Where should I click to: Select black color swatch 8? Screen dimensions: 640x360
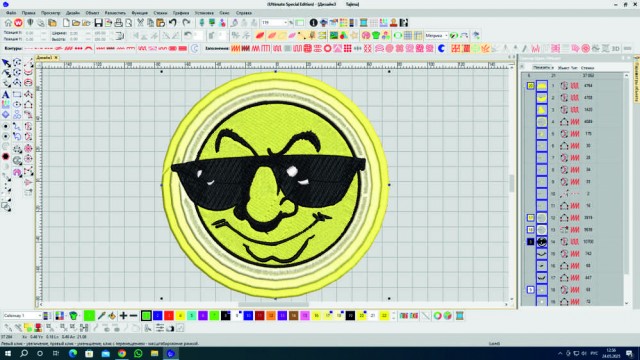(226, 316)
